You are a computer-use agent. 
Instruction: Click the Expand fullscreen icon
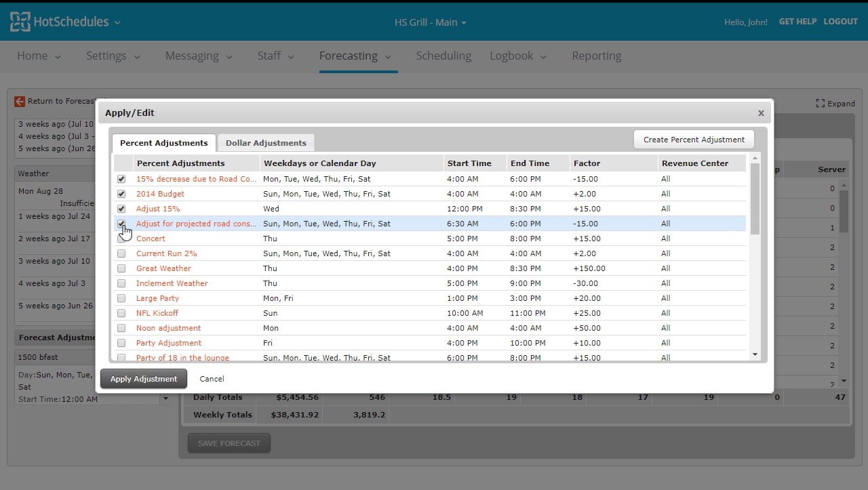point(821,104)
